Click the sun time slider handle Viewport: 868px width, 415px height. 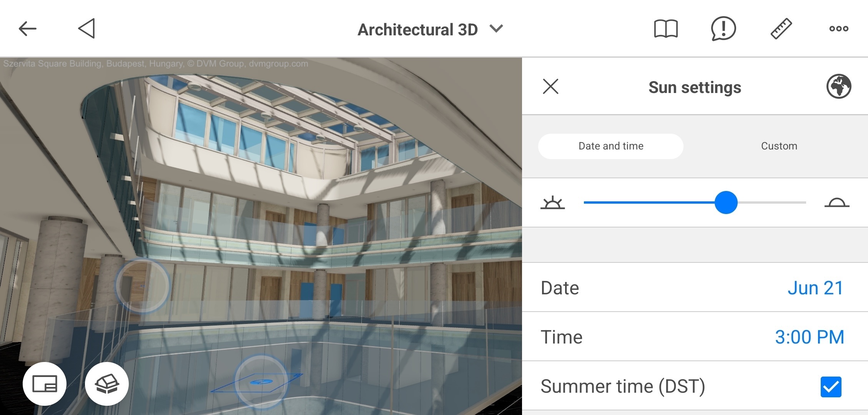726,203
